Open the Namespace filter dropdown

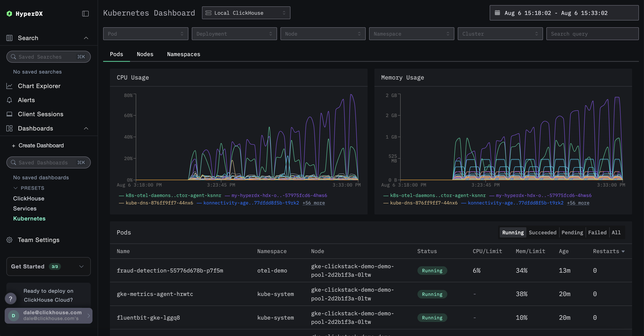[411, 33]
